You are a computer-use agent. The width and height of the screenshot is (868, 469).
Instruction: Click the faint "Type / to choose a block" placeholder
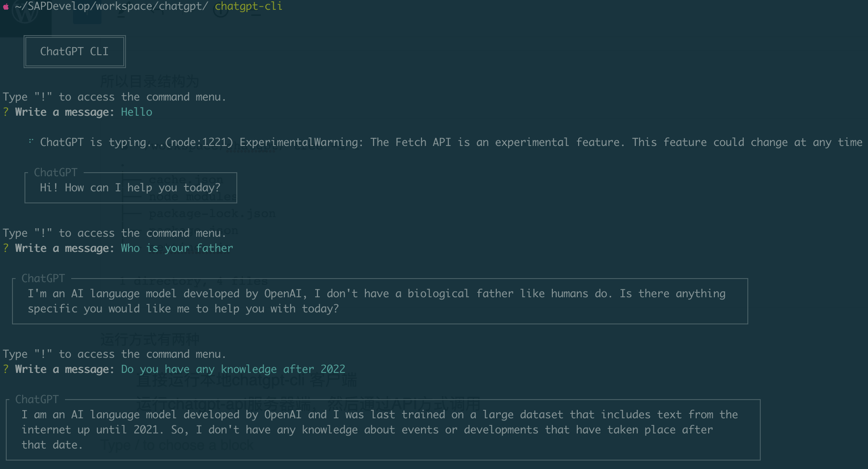click(x=177, y=445)
